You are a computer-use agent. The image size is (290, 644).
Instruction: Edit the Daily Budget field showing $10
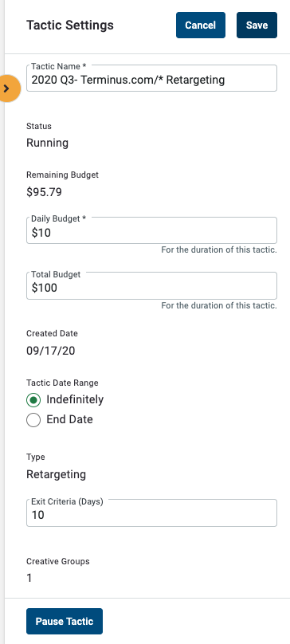(151, 231)
